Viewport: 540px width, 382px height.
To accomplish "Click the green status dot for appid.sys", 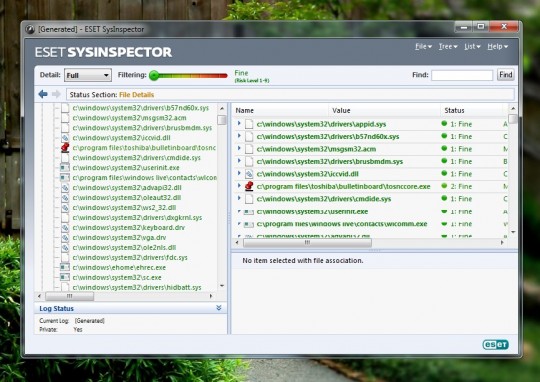I will click(444, 123).
